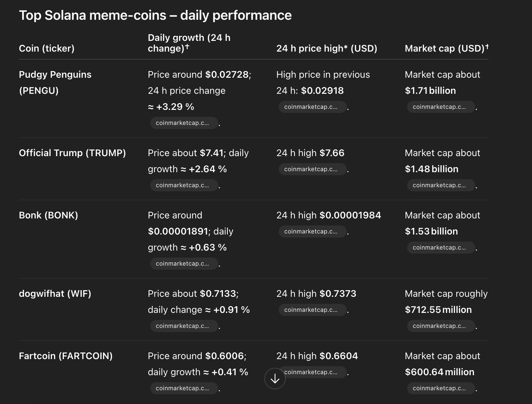Open FARTCOIN daily growth source chip

tap(184, 388)
